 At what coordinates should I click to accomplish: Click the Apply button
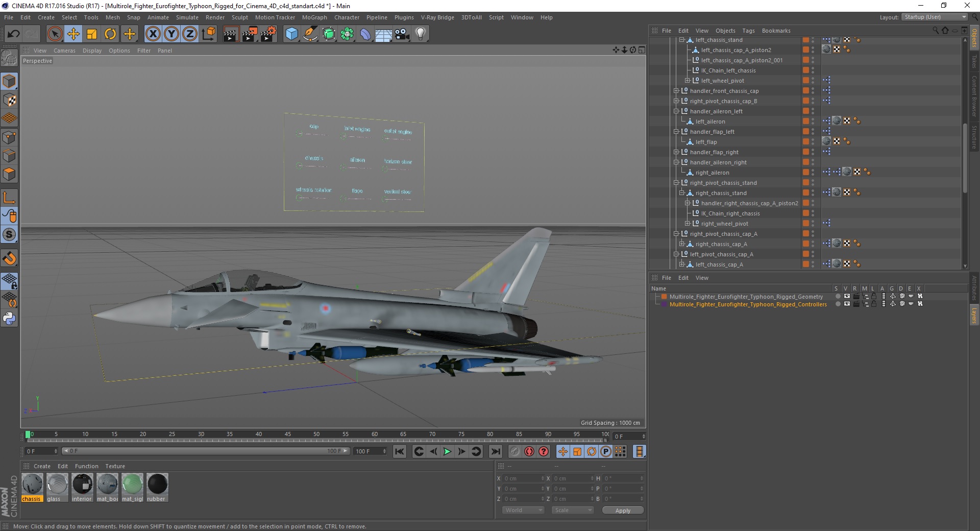click(623, 511)
